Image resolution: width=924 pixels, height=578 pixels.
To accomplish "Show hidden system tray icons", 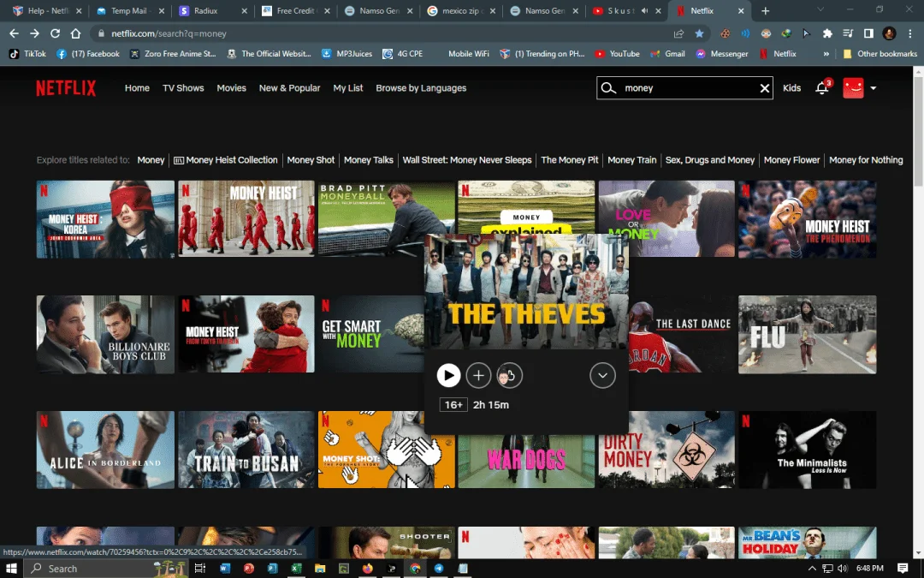I will (811, 569).
